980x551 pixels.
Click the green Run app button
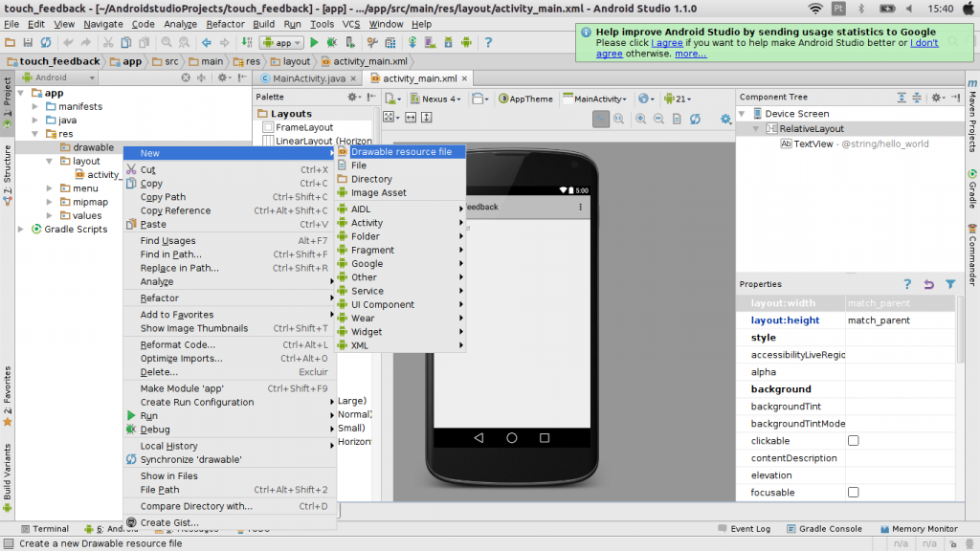[x=316, y=42]
